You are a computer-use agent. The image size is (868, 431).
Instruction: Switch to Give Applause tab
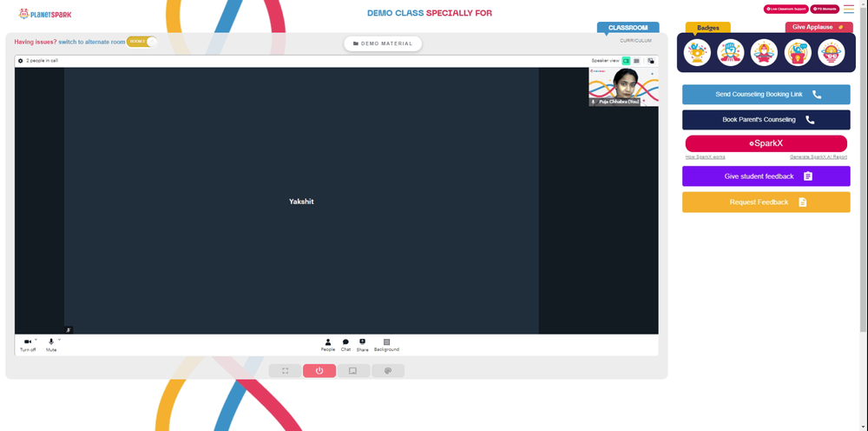pyautogui.click(x=819, y=27)
